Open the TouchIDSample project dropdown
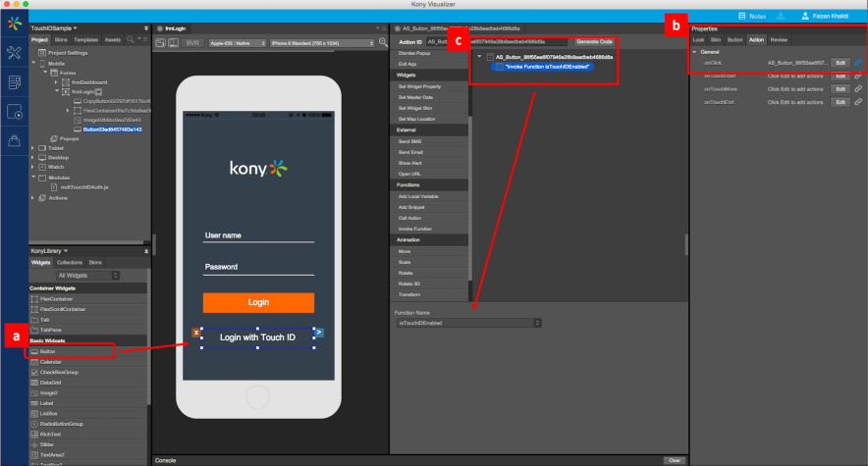This screenshot has height=466, width=868. coord(54,28)
